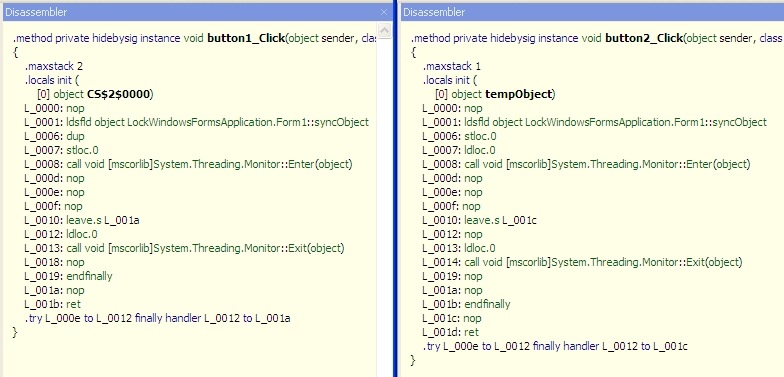This screenshot has height=377, width=784.
Task: Select the 'CS$2$0000' local variable declaration
Action: coord(95,94)
